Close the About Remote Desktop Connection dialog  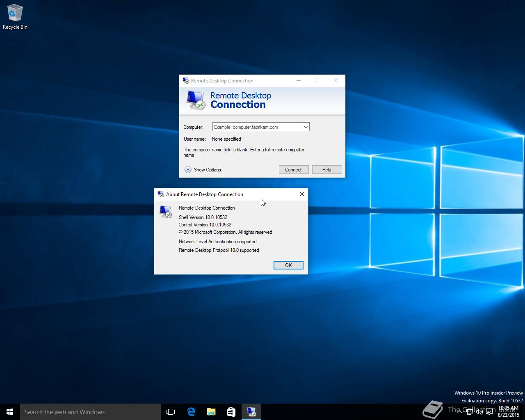(302, 194)
